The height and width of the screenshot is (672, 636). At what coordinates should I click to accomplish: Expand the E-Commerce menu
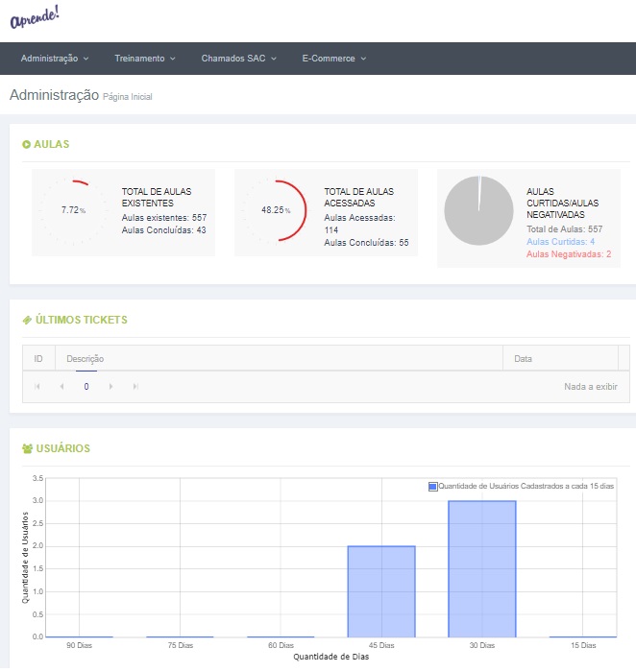[333, 59]
